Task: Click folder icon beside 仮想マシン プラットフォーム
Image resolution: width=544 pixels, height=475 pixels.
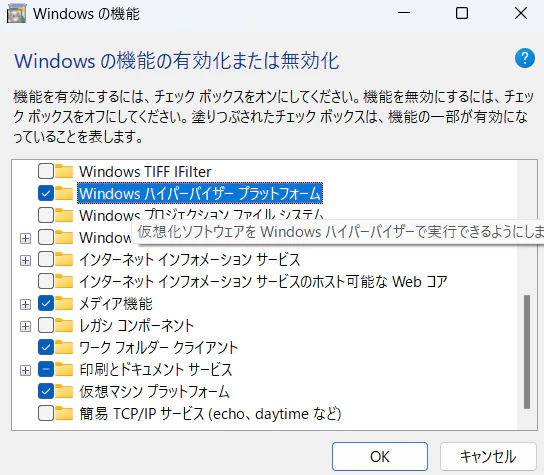Action: point(64,391)
